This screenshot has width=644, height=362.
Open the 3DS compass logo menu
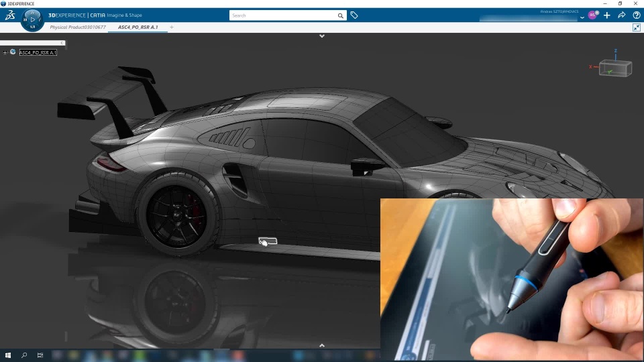10,15
